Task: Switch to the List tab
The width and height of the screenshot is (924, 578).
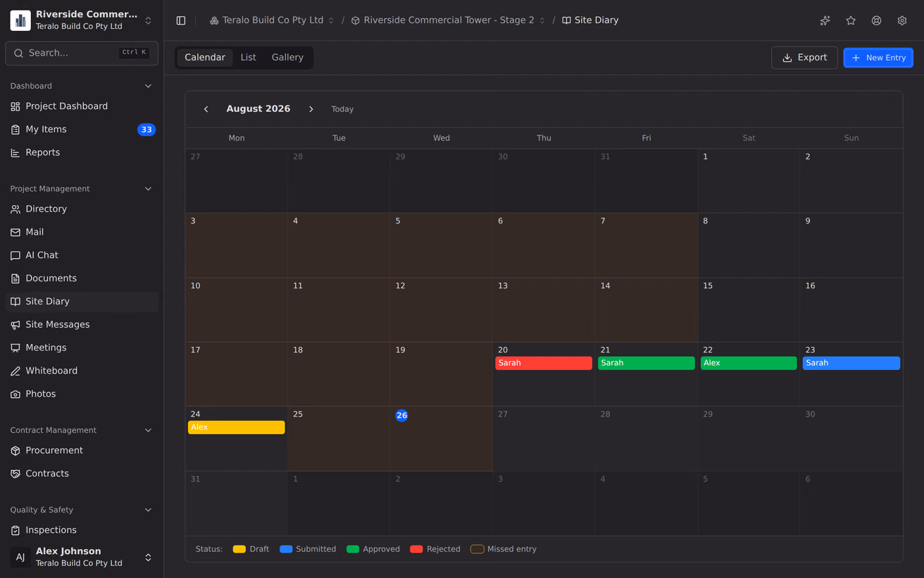Action: pos(249,58)
